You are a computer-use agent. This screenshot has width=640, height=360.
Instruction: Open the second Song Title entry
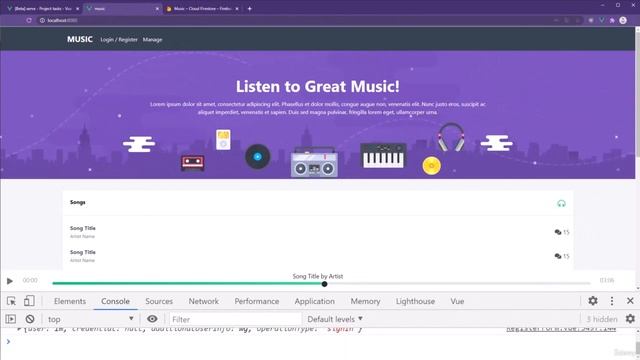82,252
